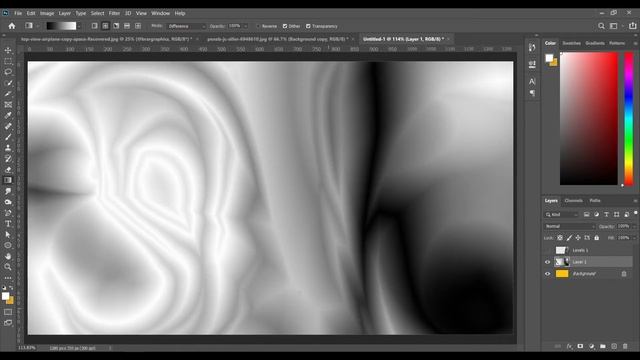Select the Gradient tool
This screenshot has width=640, height=360.
(x=8, y=180)
